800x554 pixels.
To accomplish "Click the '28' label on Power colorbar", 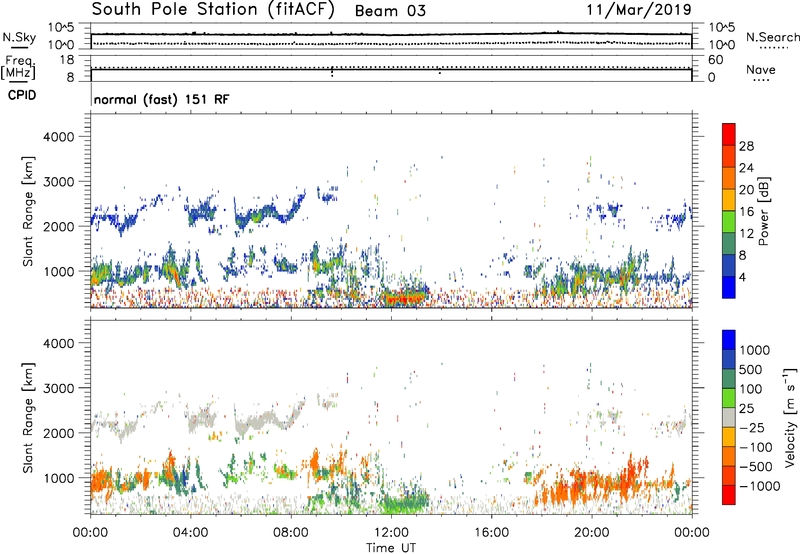I will point(746,146).
